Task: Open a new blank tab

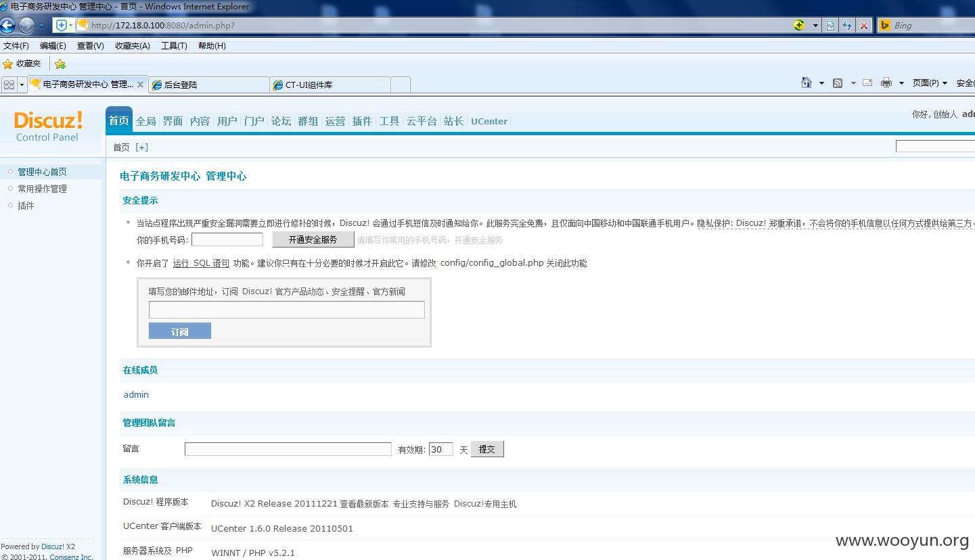Action: 401,85
